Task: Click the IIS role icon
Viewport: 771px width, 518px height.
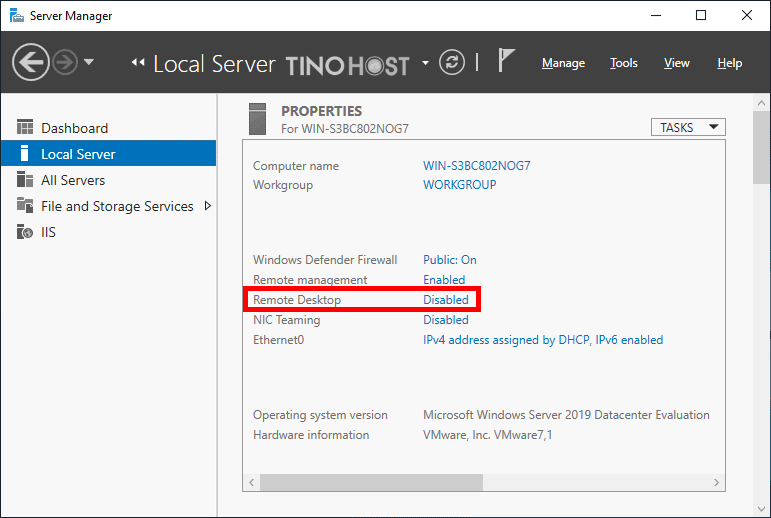Action: point(25,231)
